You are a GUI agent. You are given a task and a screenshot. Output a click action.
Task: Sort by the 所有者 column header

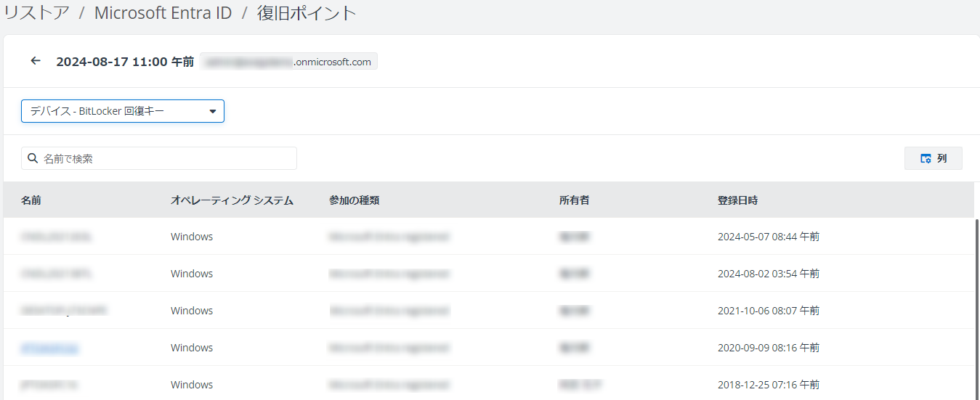click(574, 200)
